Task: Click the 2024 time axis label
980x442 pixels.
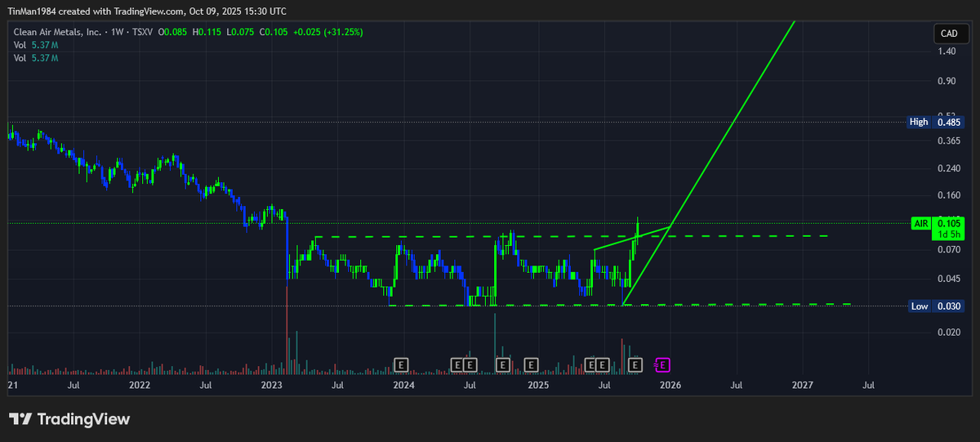Action: [403, 384]
